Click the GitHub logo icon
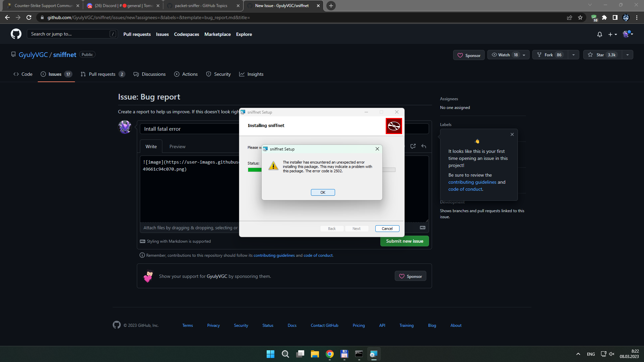The image size is (644, 362). click(15, 34)
